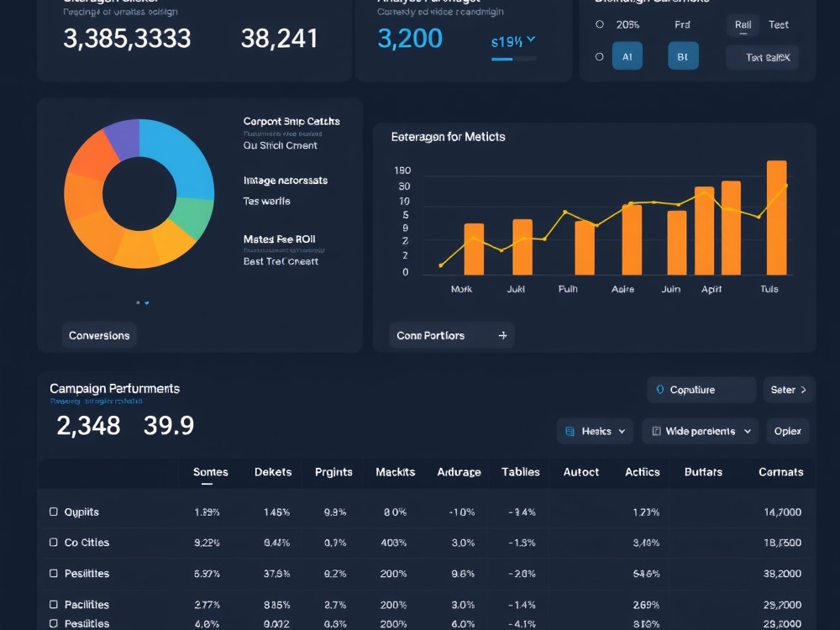Switch to the Teet tab

tap(779, 24)
